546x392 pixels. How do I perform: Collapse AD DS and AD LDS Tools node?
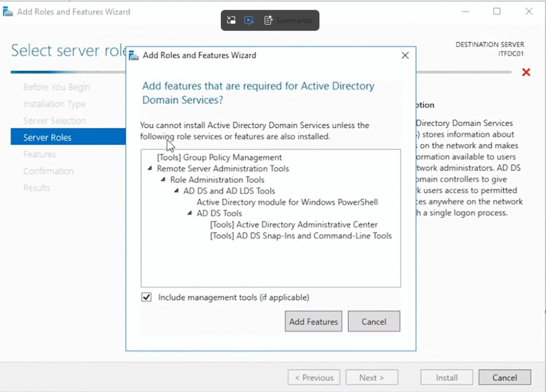pos(176,190)
